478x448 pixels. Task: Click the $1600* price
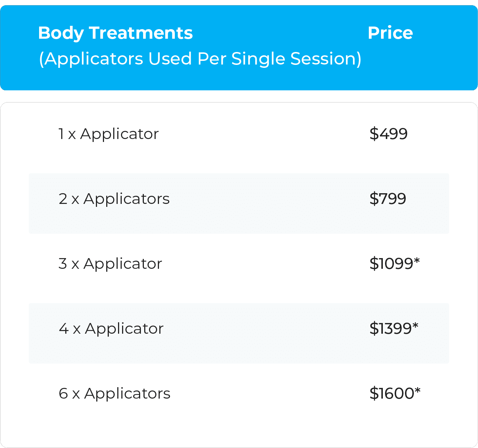[x=395, y=393]
